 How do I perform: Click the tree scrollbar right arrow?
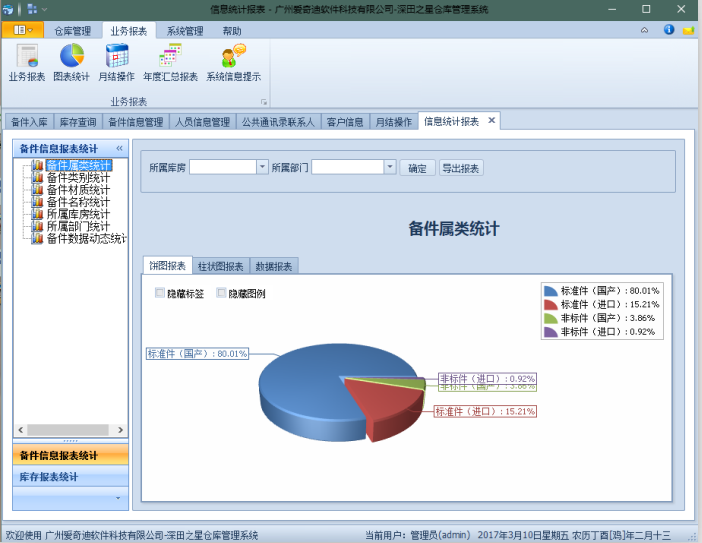click(x=120, y=430)
